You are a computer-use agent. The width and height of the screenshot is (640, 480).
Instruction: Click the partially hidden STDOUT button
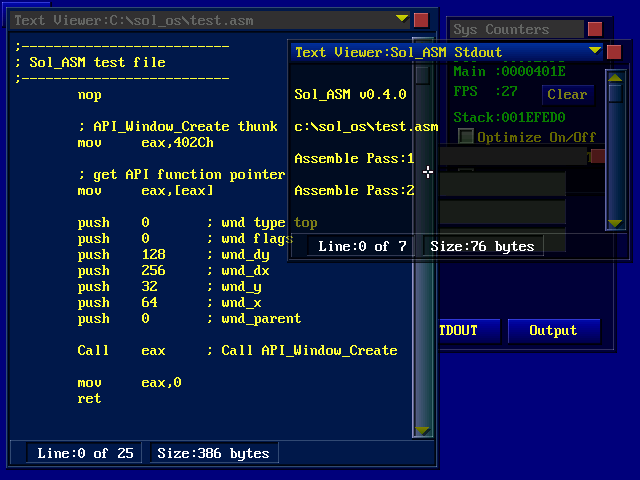pos(469,331)
